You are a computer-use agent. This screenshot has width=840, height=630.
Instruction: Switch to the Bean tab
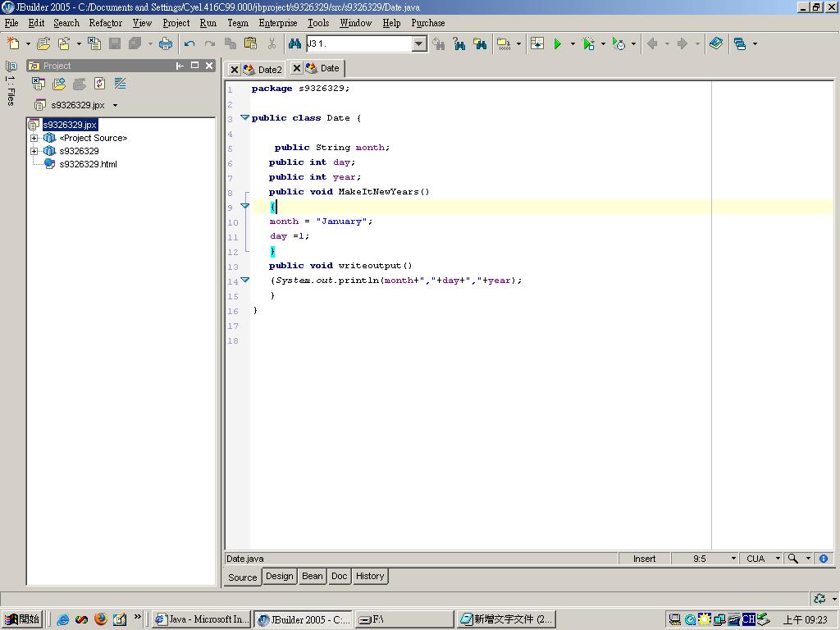[x=313, y=576]
